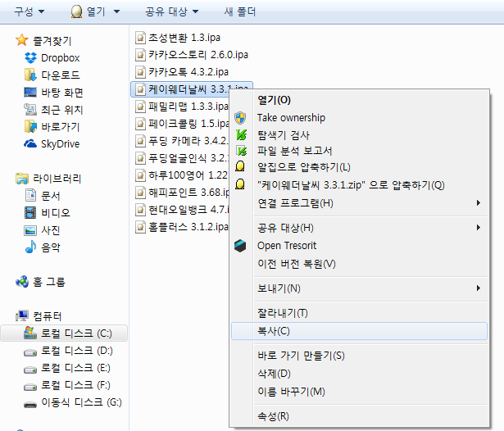Select file 페이크콜링 1.5.ipa

pyautogui.click(x=182, y=124)
